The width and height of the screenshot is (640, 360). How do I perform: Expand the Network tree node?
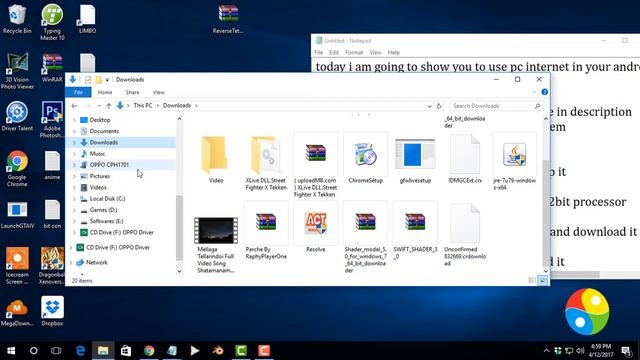[70, 262]
